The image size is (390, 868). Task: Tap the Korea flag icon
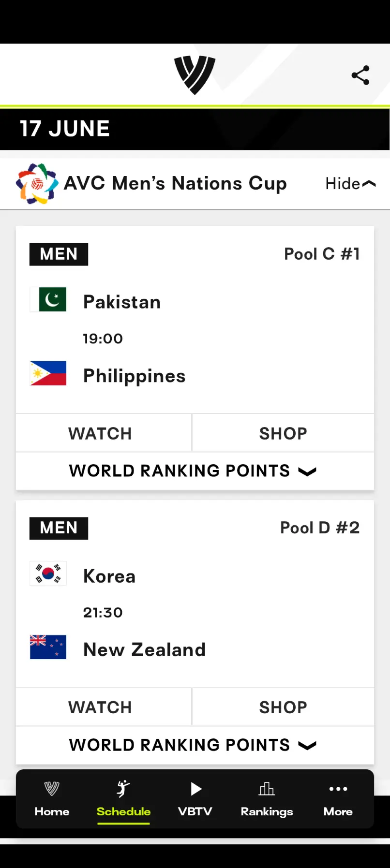[48, 574]
